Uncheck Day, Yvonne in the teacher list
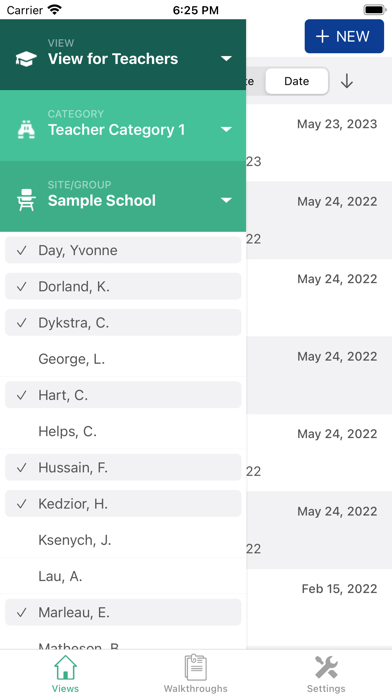Viewport: 392px width, 696px height. tap(123, 250)
